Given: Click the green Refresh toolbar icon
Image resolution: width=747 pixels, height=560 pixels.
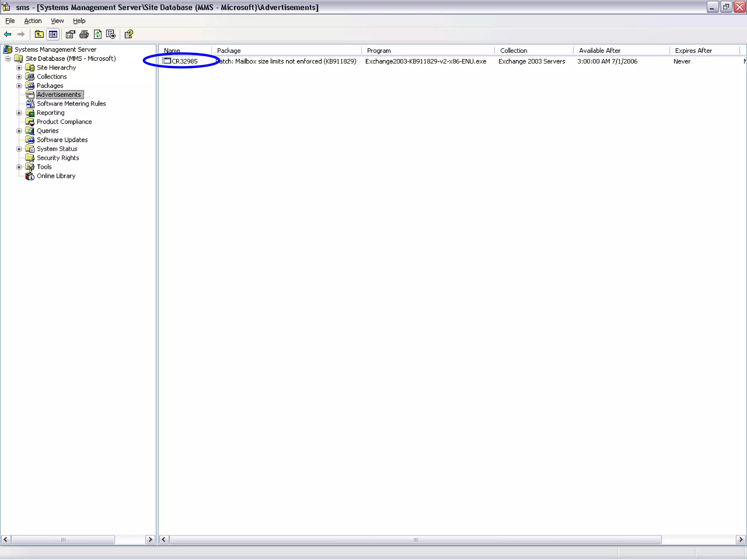Looking at the screenshot, I should [98, 34].
